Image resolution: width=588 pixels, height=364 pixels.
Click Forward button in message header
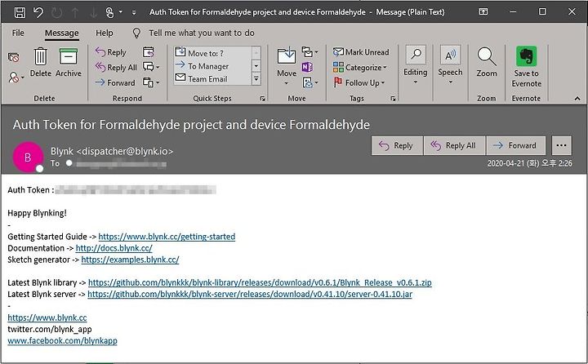click(515, 145)
